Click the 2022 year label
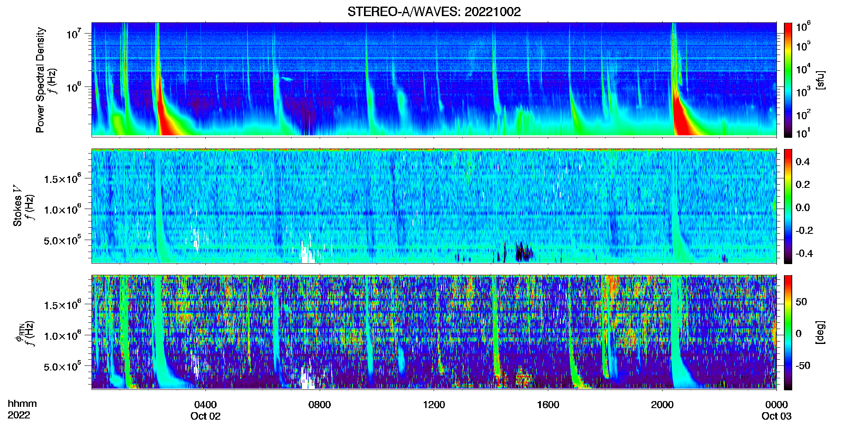The height and width of the screenshot is (447, 868). [19, 415]
